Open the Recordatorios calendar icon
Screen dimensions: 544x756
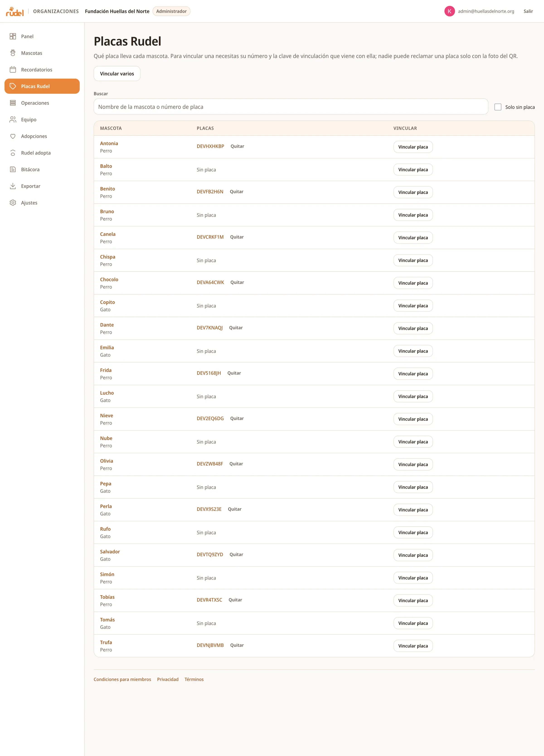[x=13, y=70]
